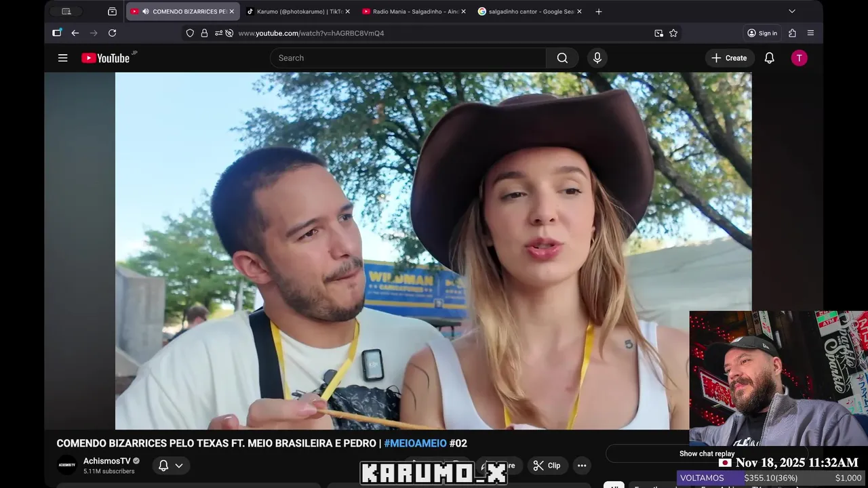Open the YouTube hamburger guide menu

(62, 58)
